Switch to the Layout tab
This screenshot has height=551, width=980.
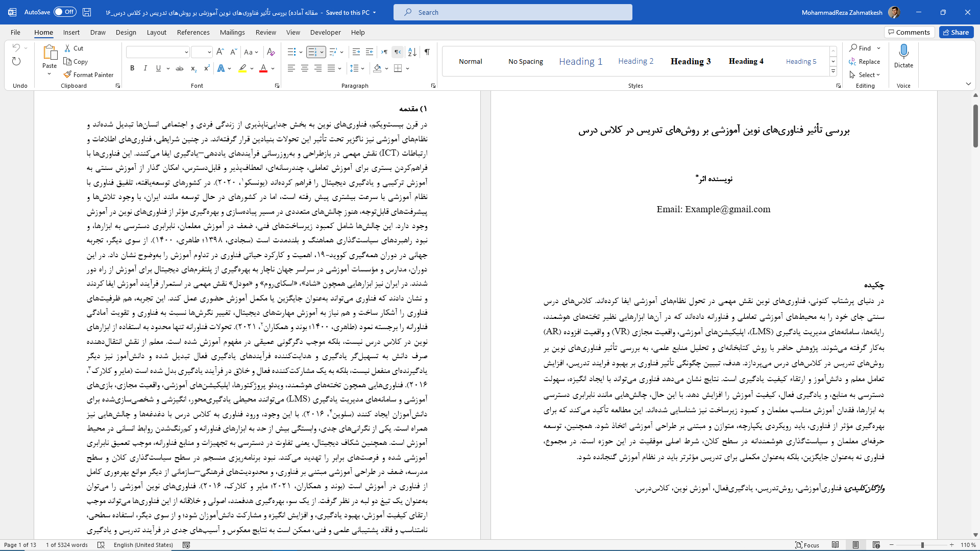(156, 32)
